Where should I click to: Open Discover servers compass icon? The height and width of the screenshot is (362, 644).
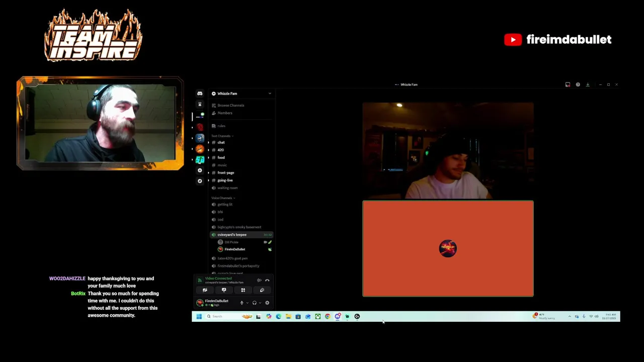coord(200,180)
